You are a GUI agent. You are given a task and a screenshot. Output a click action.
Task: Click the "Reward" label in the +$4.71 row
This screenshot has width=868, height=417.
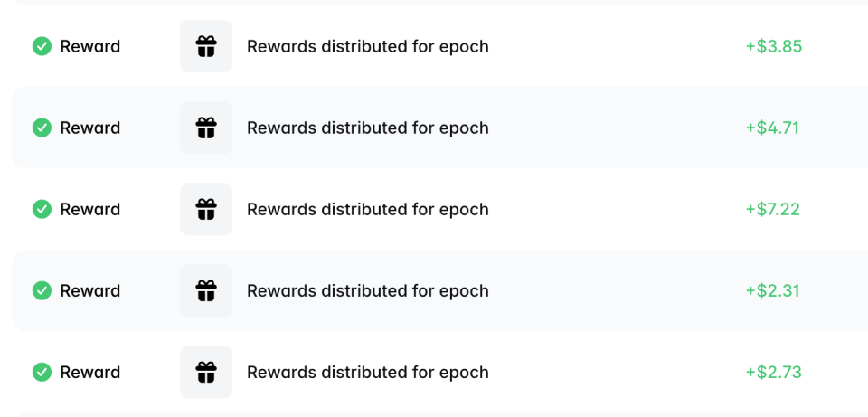pyautogui.click(x=90, y=128)
